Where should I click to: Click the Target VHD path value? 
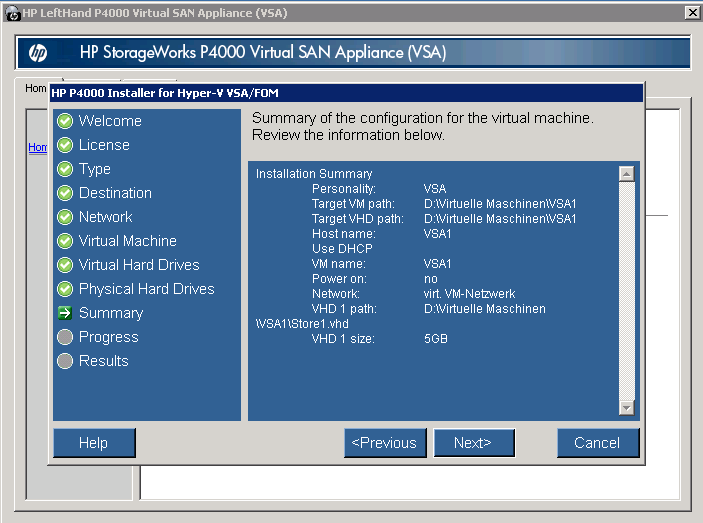tap(500, 219)
